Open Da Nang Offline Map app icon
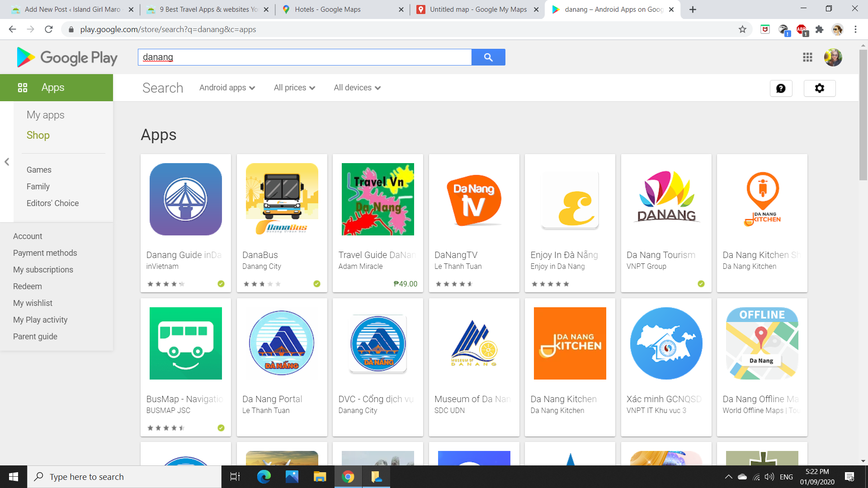 tap(762, 343)
